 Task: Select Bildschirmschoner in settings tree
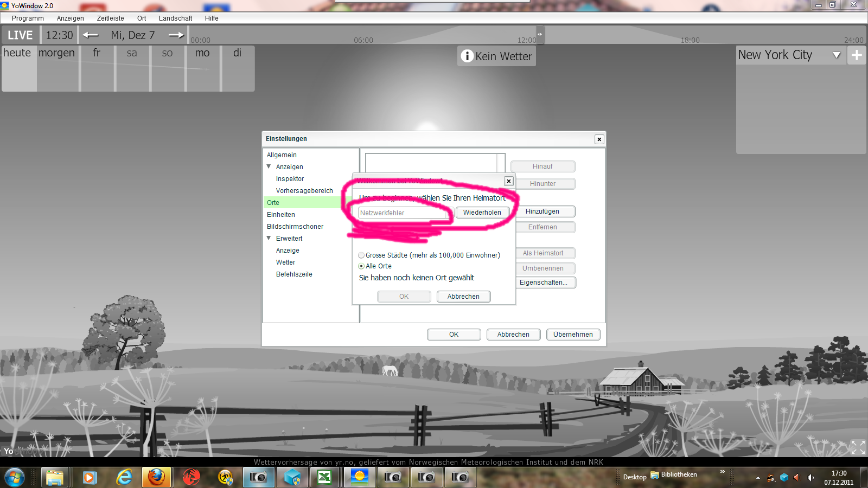[295, 227]
